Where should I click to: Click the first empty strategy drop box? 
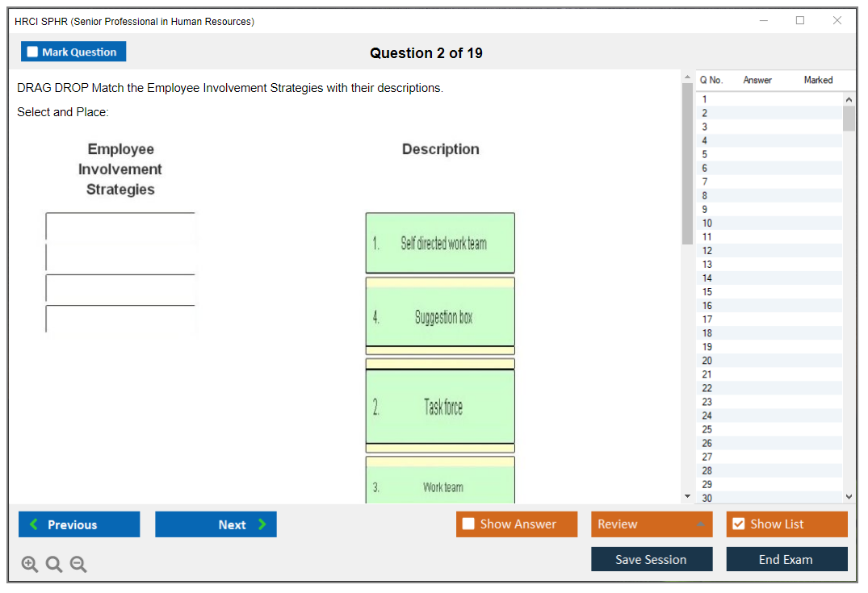(x=120, y=227)
